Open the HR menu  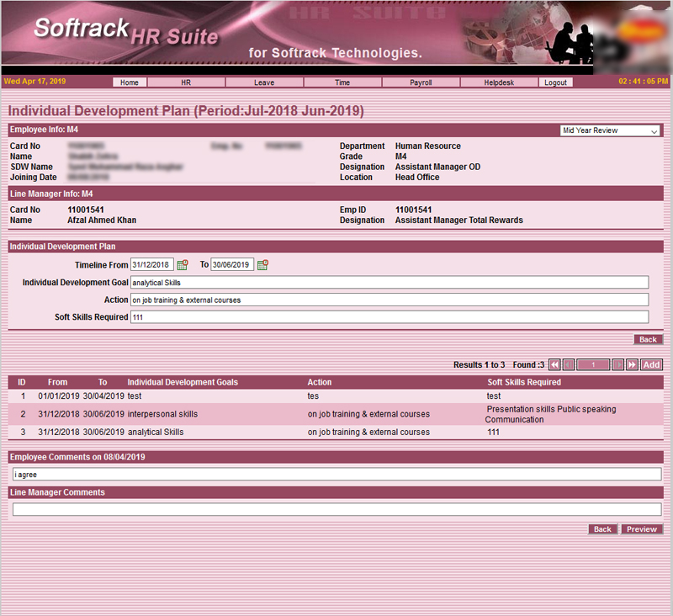pyautogui.click(x=186, y=82)
